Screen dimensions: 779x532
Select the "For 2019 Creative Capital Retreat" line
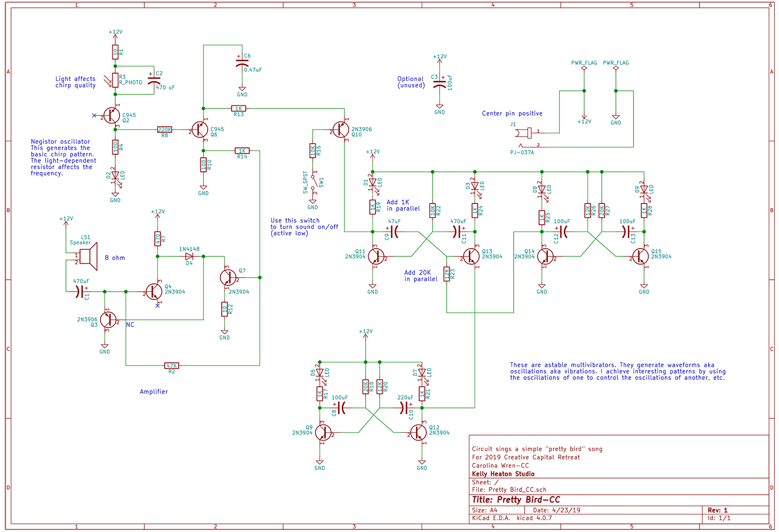coord(526,457)
